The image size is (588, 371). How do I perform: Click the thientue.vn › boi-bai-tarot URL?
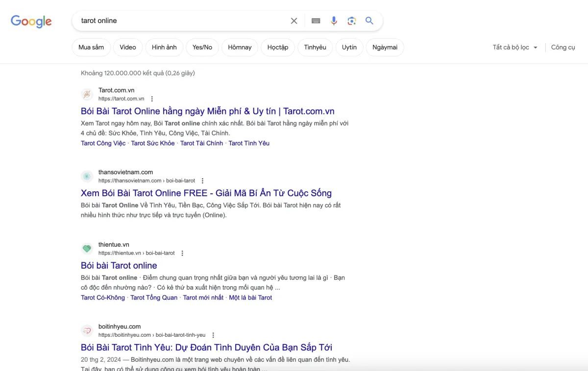point(137,253)
